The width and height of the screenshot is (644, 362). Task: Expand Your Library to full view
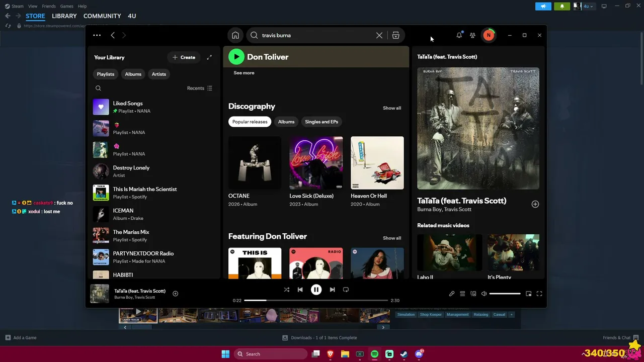point(209,57)
